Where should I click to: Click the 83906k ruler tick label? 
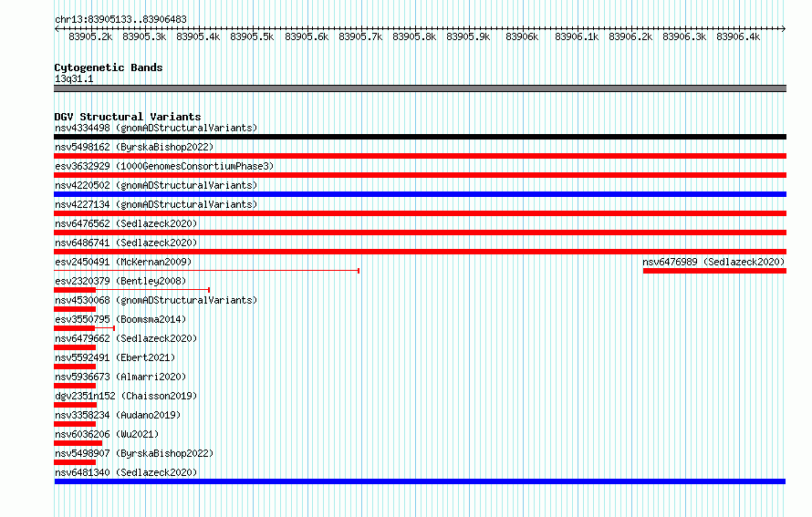pos(522,37)
